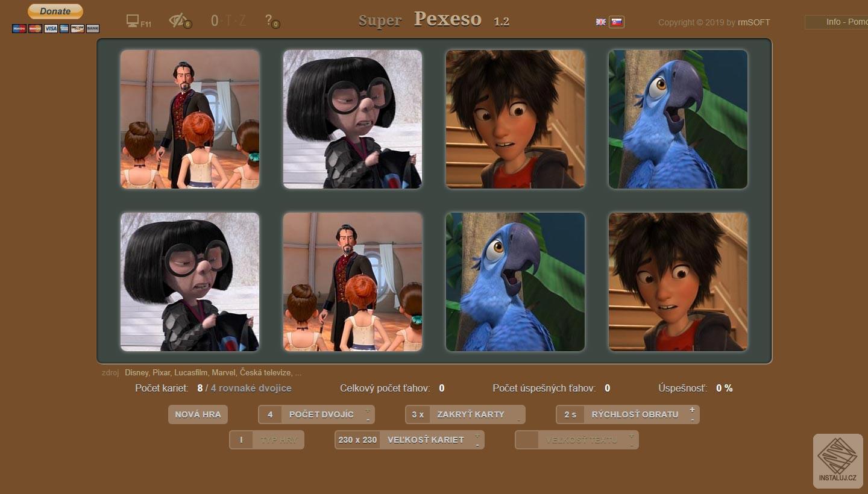Increase POČET DVOJÍC with its plus
The height and width of the screenshot is (494, 868).
coord(368,410)
